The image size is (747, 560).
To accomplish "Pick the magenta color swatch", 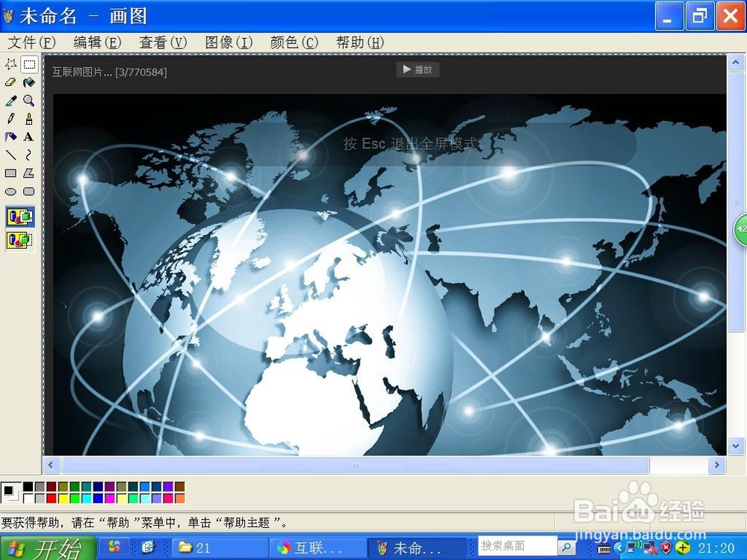I will (110, 499).
